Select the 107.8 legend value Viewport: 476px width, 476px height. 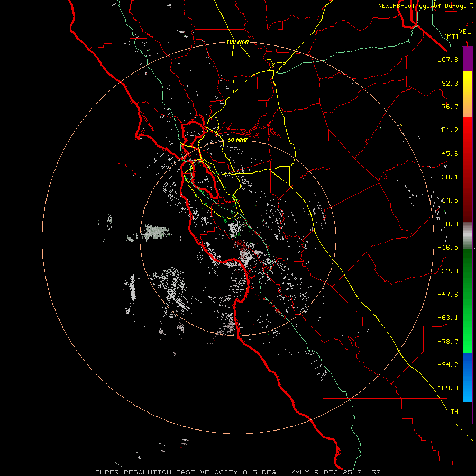click(x=448, y=59)
